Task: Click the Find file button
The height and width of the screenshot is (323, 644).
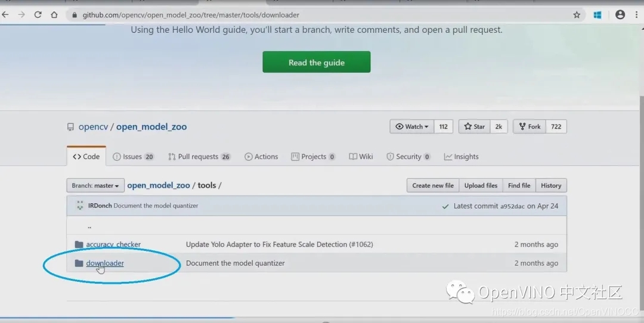Action: coord(519,185)
